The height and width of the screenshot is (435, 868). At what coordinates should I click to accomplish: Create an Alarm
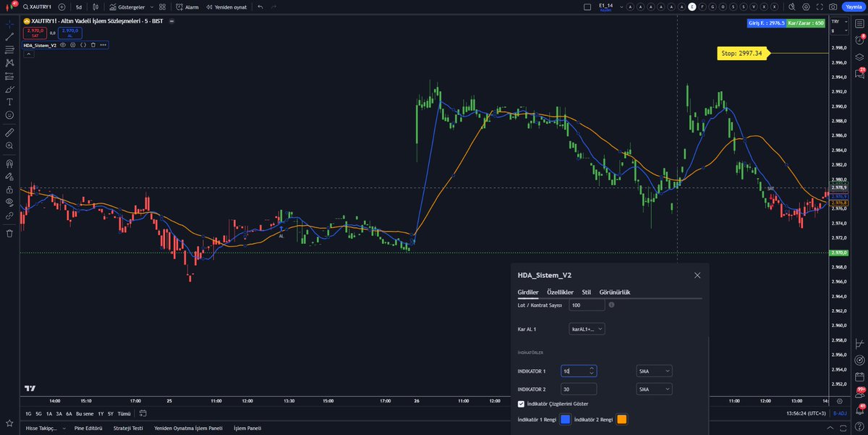[x=188, y=7]
